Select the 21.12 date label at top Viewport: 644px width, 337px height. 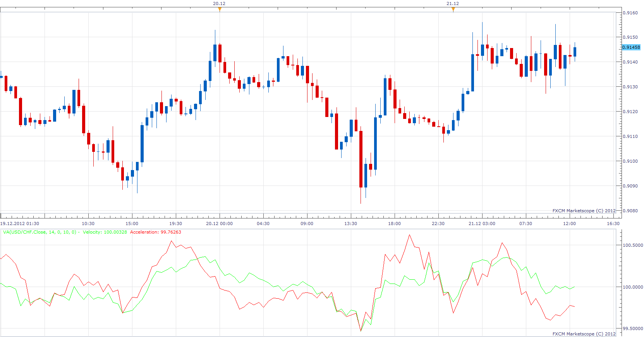click(453, 3)
